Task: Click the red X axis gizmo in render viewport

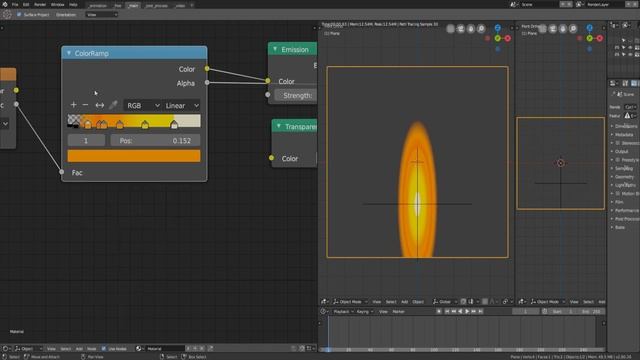Action: (x=508, y=38)
